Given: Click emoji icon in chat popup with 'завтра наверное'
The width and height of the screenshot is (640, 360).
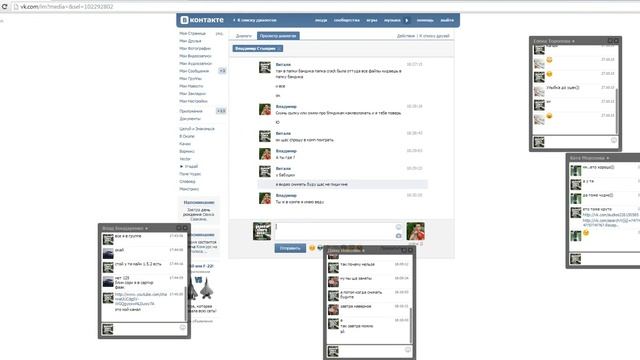Looking at the screenshot, I should pos(408,350).
